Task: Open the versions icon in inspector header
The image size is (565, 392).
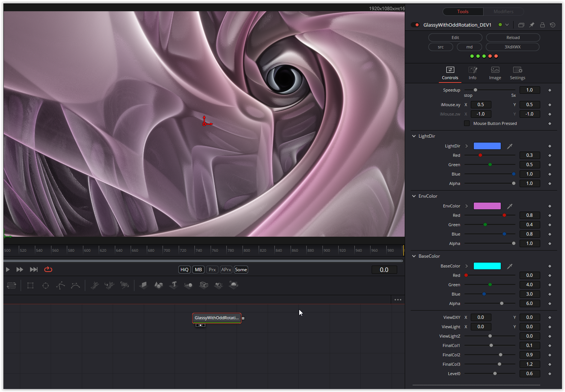Action: (521, 25)
